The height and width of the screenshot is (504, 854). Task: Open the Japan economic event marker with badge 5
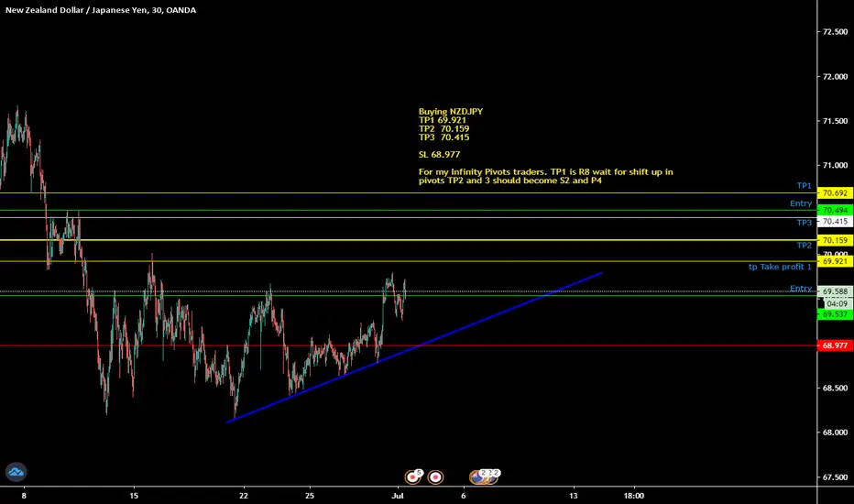pos(413,477)
